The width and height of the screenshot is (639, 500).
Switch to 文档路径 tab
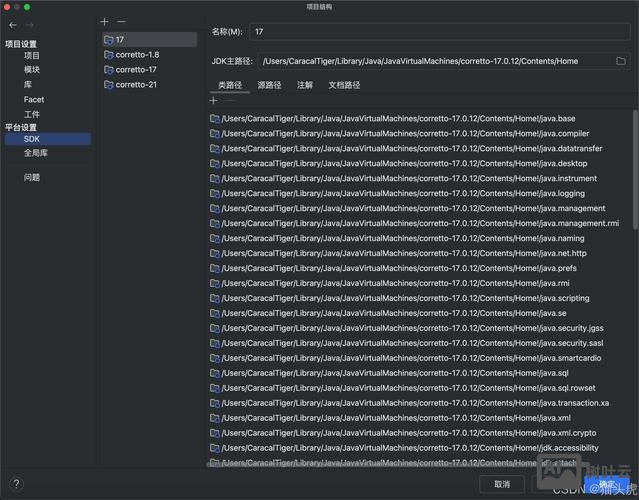click(x=344, y=85)
